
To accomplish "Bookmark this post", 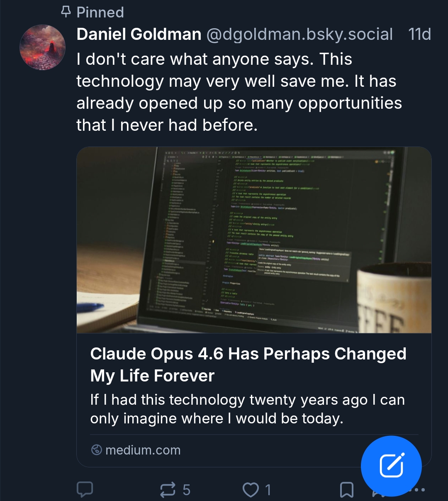I will 346,490.
